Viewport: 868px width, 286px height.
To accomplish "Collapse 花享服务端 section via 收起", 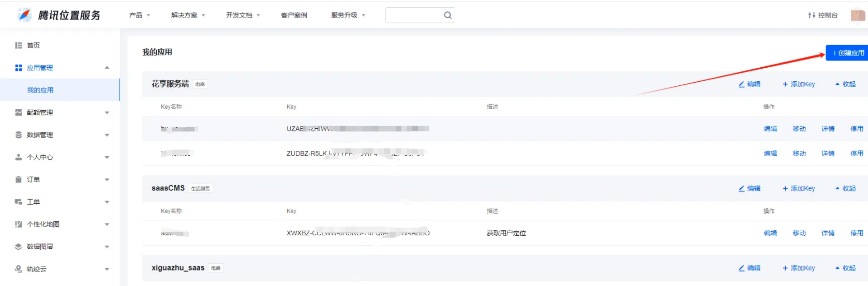I will 846,84.
